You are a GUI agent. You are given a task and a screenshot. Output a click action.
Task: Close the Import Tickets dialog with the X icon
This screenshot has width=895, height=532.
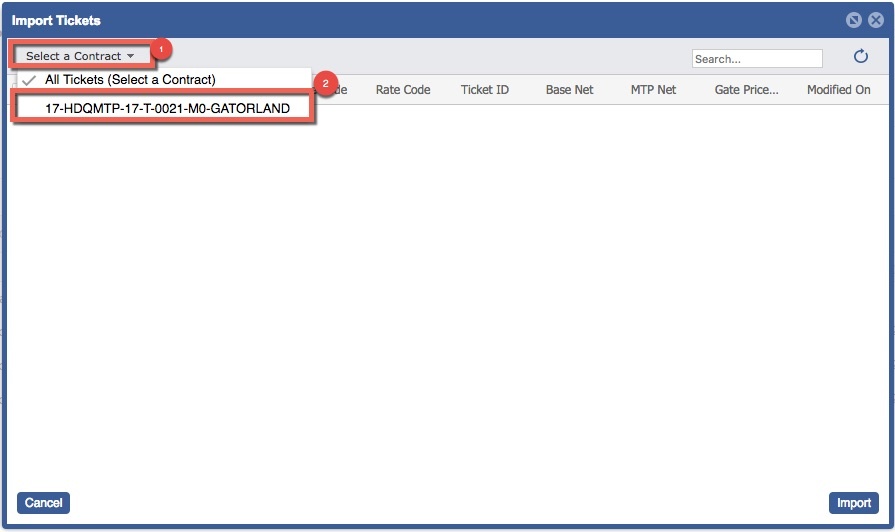pos(875,20)
